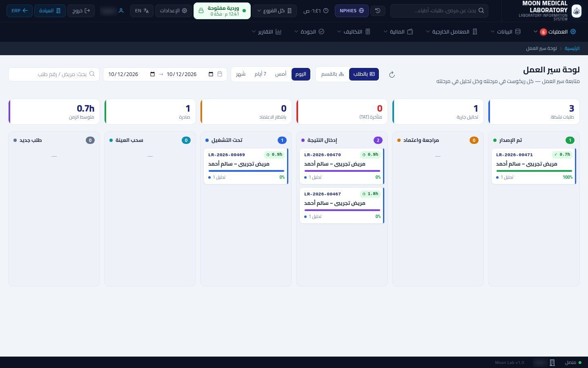Click the متصل connection status indicator

click(573, 363)
